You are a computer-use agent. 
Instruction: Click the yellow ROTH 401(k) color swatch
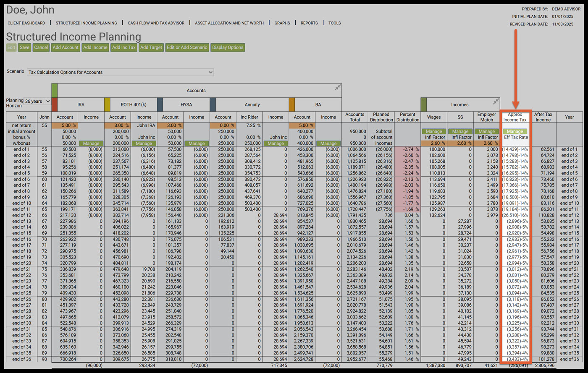(107, 104)
